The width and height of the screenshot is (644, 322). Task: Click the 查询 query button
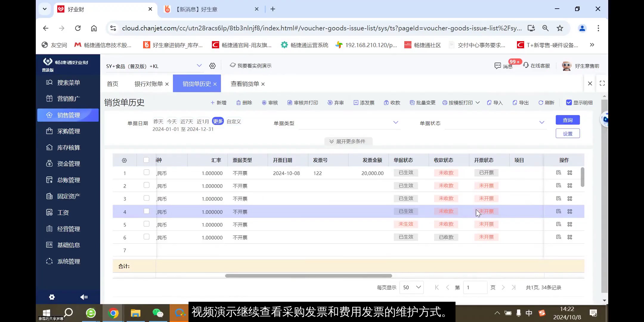pyautogui.click(x=567, y=120)
